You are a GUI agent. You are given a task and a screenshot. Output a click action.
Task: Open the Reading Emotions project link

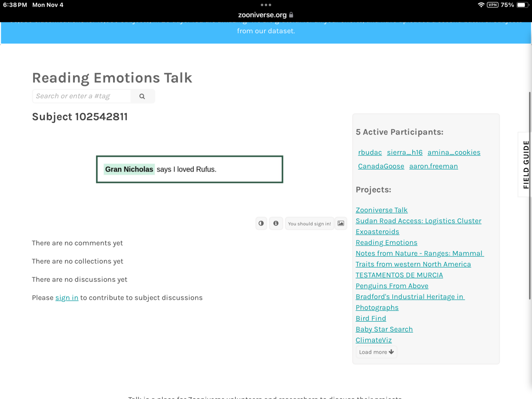(387, 243)
